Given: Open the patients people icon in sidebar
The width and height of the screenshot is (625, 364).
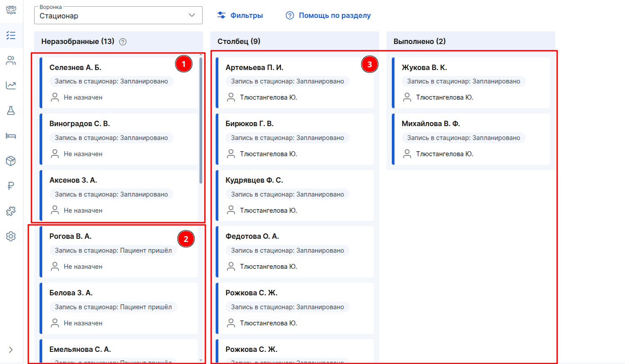Looking at the screenshot, I should point(11,61).
